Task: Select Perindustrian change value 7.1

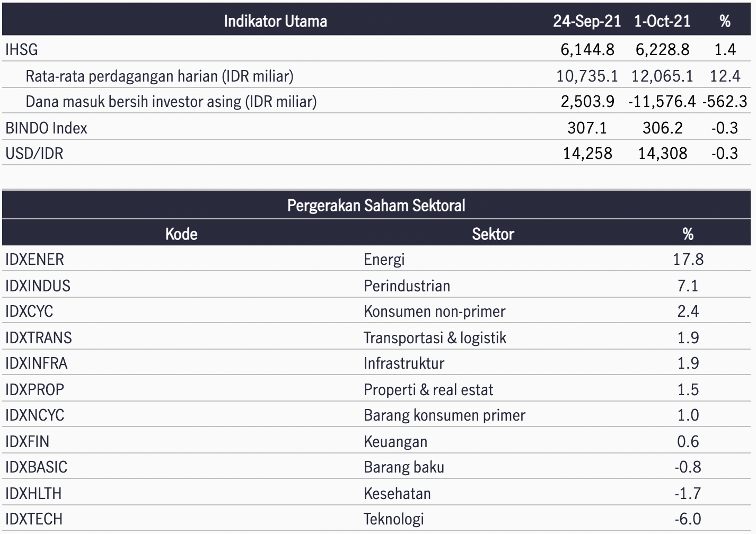Action: tap(688, 286)
